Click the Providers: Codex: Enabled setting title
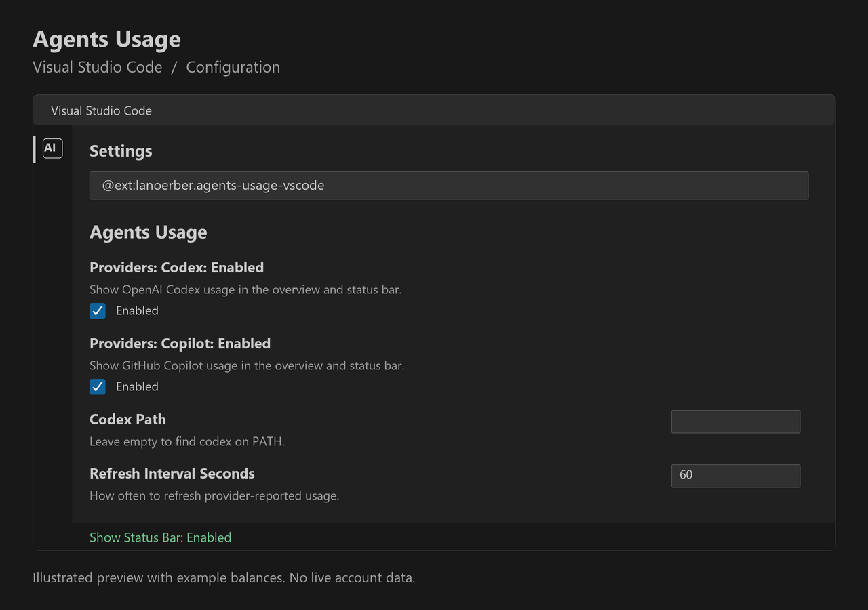This screenshot has width=868, height=610. pos(177,268)
